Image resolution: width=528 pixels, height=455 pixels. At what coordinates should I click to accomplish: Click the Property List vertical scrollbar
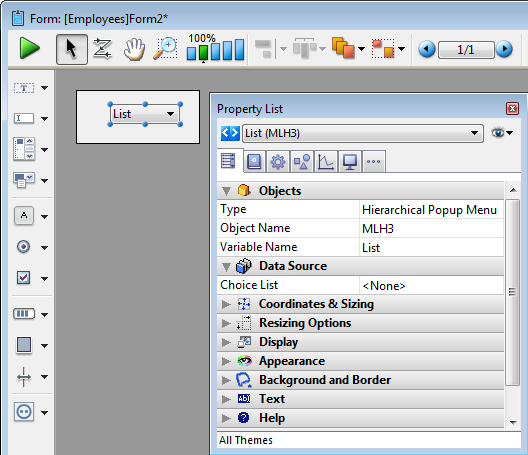pos(513,292)
